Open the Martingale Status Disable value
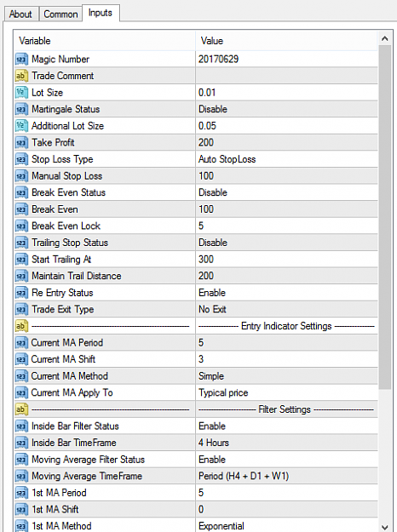Image resolution: width=397 pixels, height=532 pixels. click(x=286, y=109)
